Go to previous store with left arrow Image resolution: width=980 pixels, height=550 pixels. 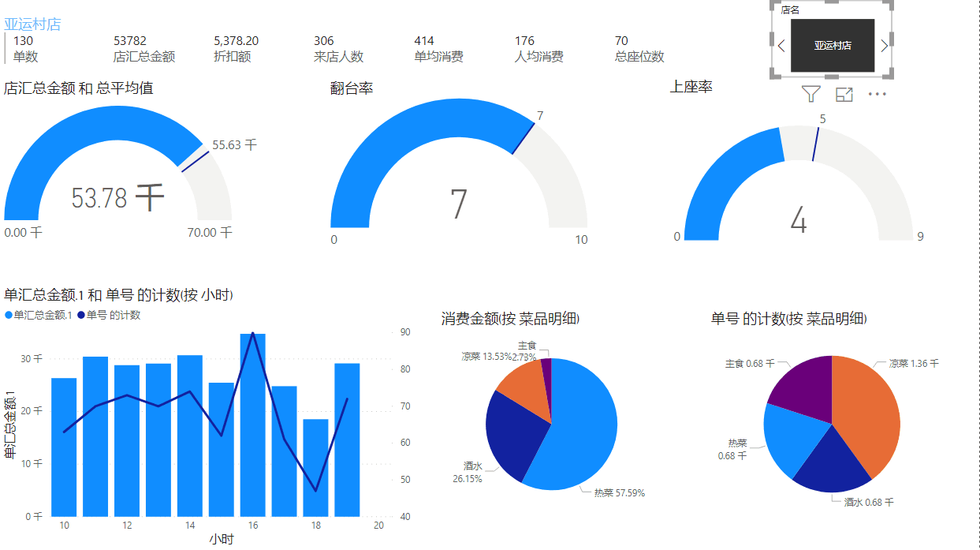(781, 46)
